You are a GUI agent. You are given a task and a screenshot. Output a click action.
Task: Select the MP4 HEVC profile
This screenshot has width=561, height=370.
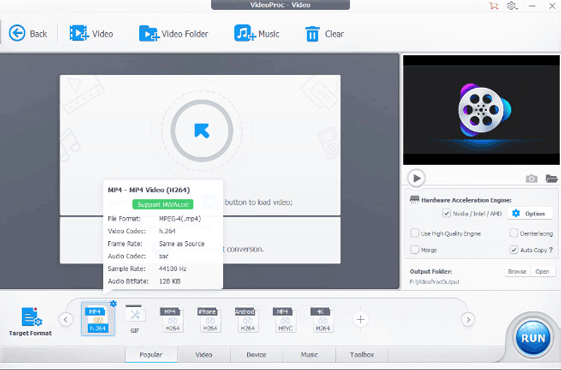coord(285,319)
